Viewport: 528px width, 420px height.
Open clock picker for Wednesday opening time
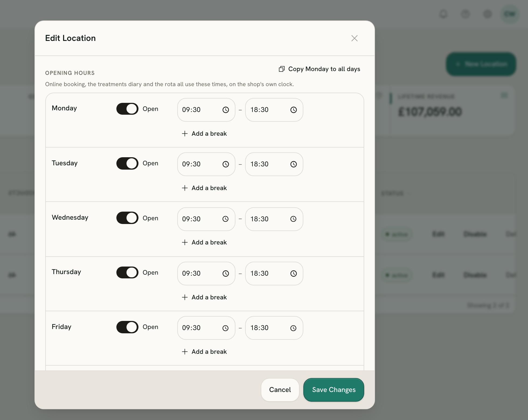pyautogui.click(x=225, y=219)
